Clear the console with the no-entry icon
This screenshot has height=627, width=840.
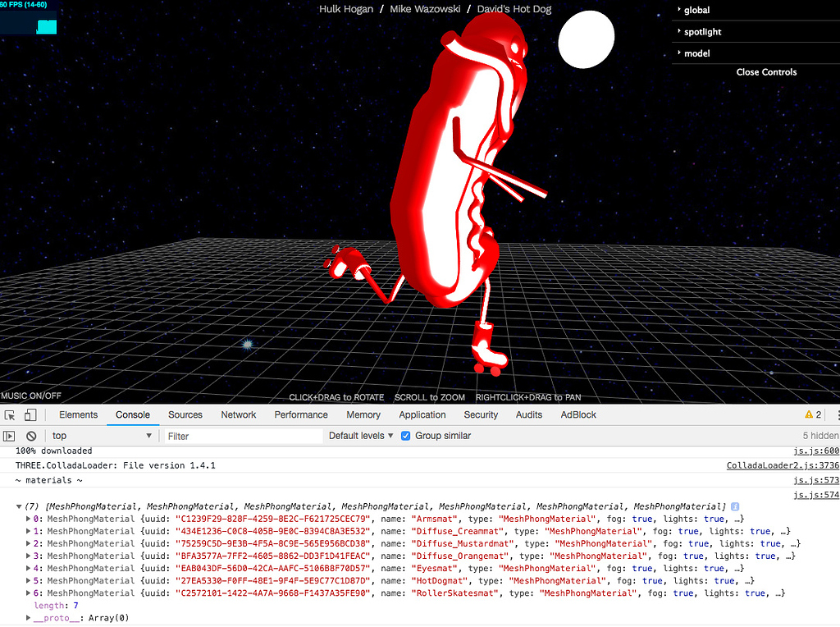pos(30,435)
